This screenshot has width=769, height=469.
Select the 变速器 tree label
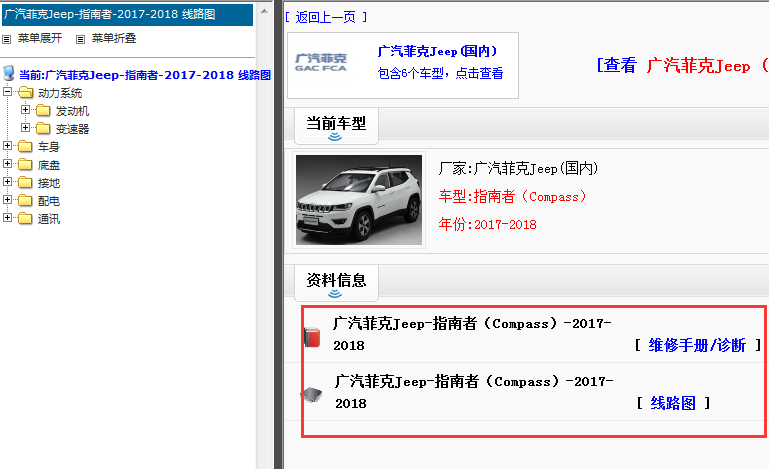coord(72,129)
